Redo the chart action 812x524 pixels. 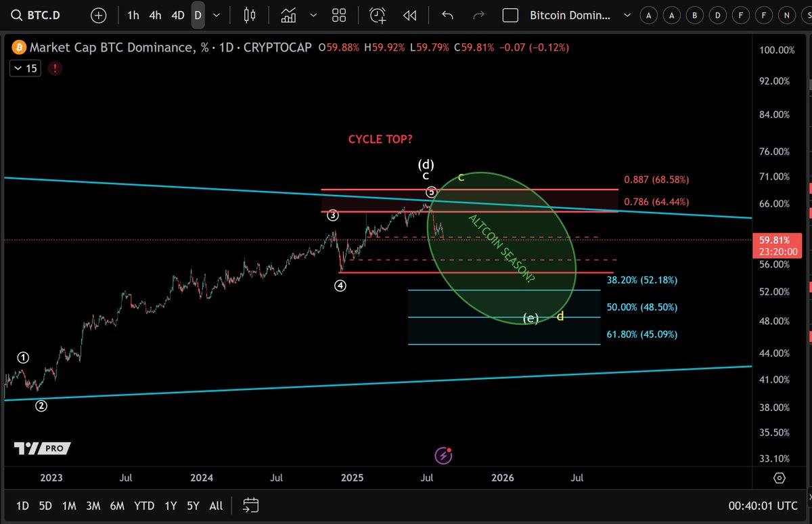tap(478, 15)
